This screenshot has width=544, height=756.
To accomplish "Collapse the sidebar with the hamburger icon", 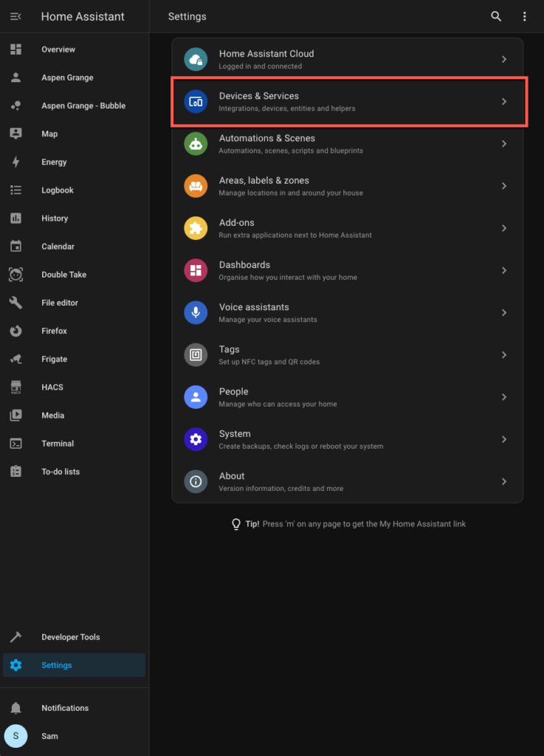I will 16,16.
